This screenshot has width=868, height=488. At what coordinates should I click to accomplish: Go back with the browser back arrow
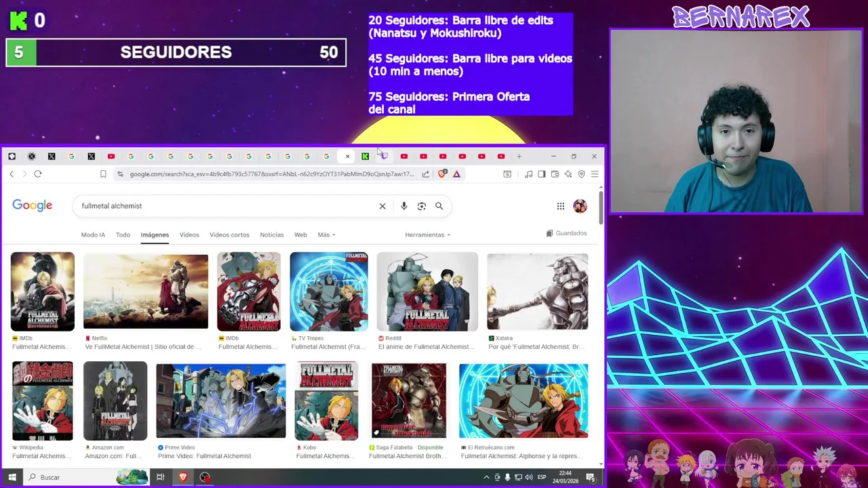(12, 174)
